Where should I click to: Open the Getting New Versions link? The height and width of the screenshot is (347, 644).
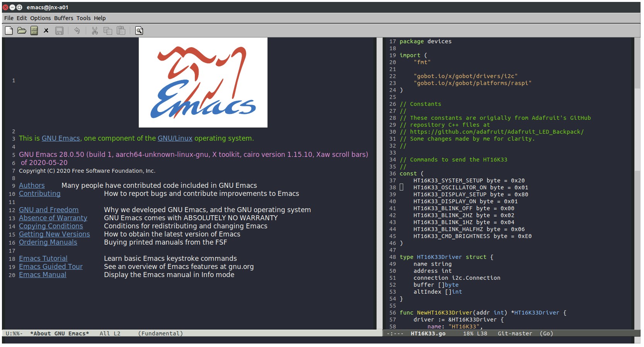[55, 234]
